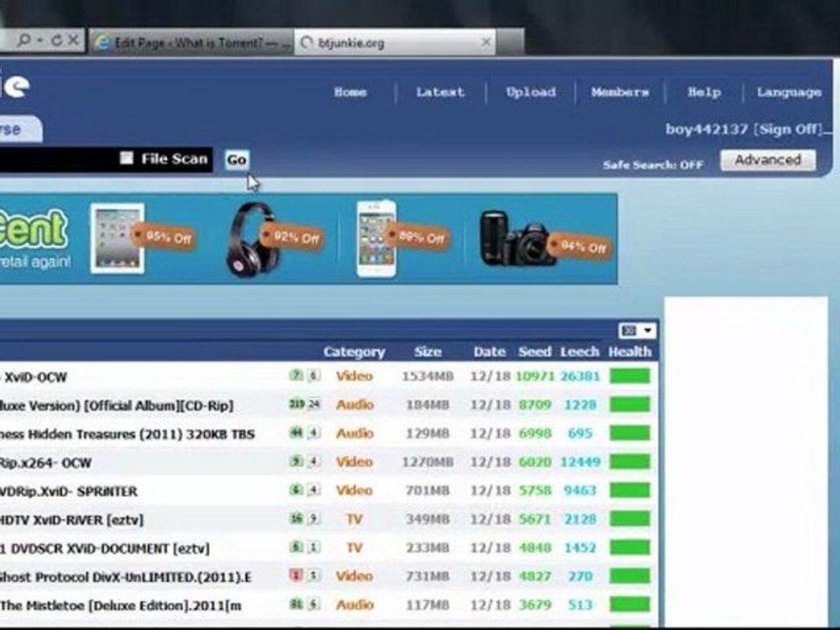Click green rating badge in 349MB row
Screen dimensions: 840x630
click(x=297, y=518)
